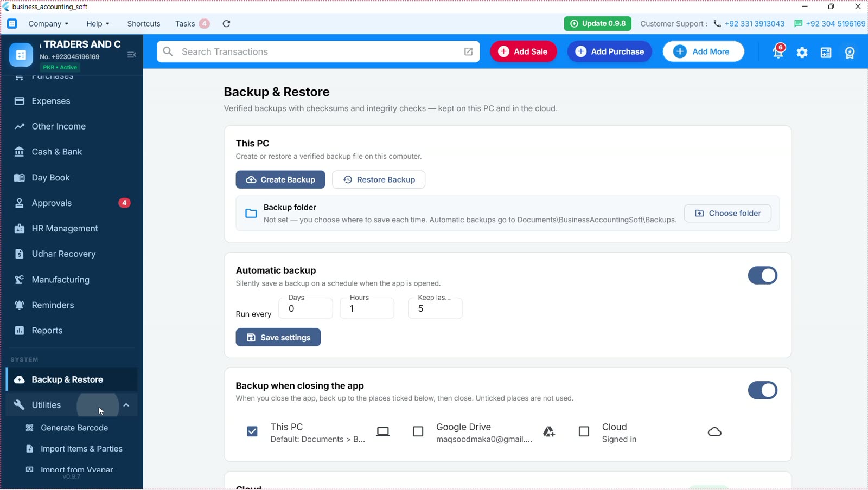This screenshot has height=490, width=868.
Task: Click Add Purchase button
Action: pyautogui.click(x=610, y=51)
